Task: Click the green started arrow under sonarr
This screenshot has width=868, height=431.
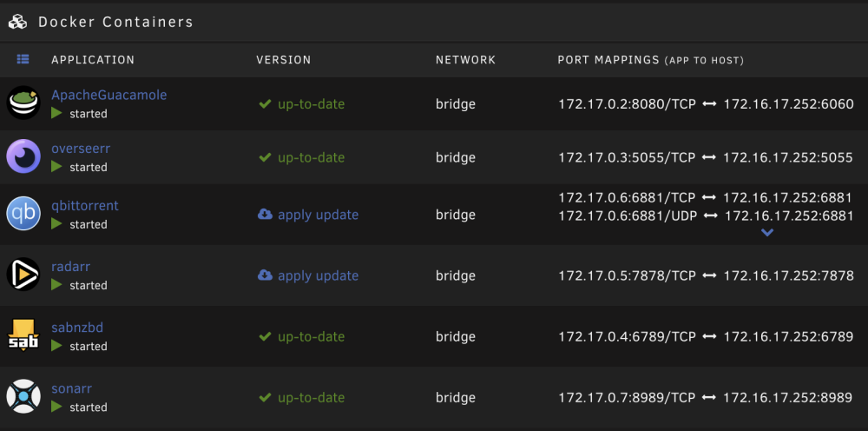Action: pos(56,407)
